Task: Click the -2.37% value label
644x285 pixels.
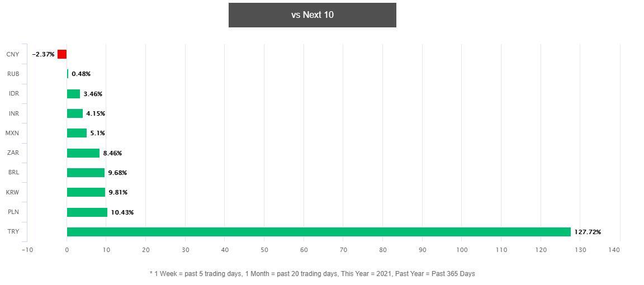Action: pyautogui.click(x=43, y=54)
